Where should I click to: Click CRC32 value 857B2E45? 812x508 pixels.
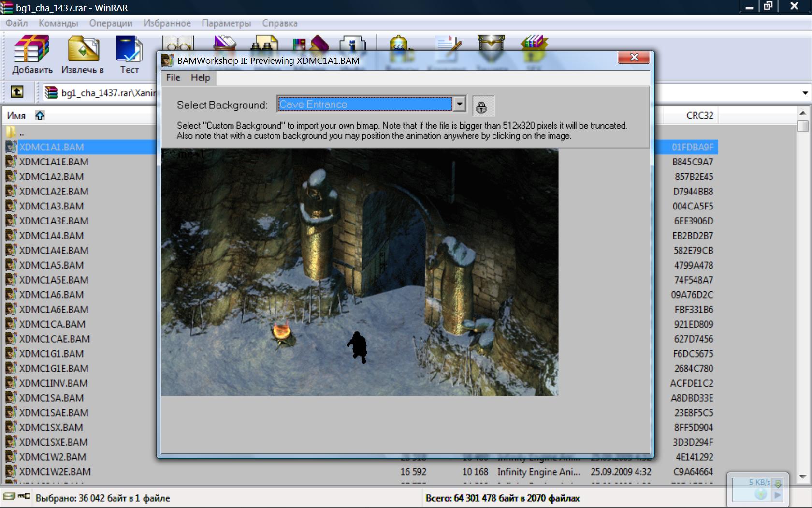pos(694,177)
